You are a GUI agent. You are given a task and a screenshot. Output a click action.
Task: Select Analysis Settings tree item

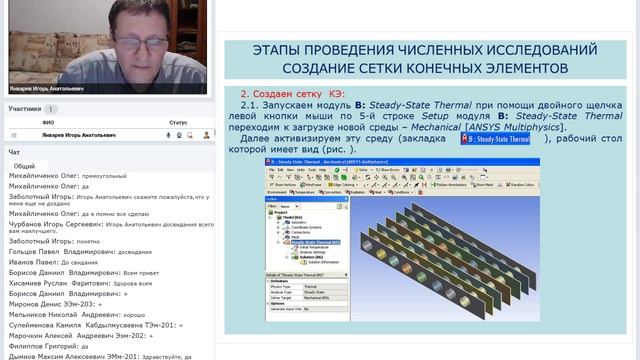point(312,252)
